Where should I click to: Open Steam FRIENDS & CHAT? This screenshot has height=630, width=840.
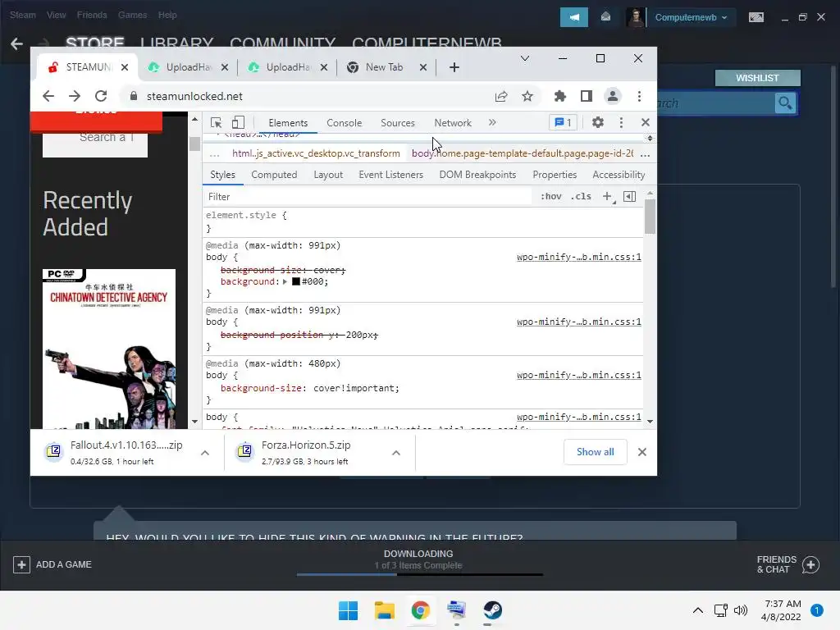[x=788, y=564]
